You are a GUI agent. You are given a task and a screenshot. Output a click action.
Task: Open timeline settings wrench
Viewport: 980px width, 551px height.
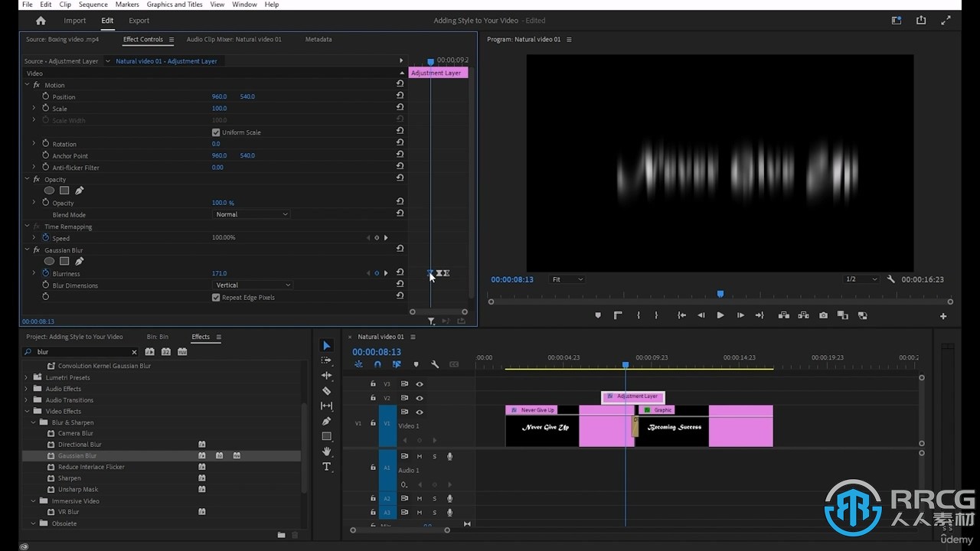tap(435, 364)
